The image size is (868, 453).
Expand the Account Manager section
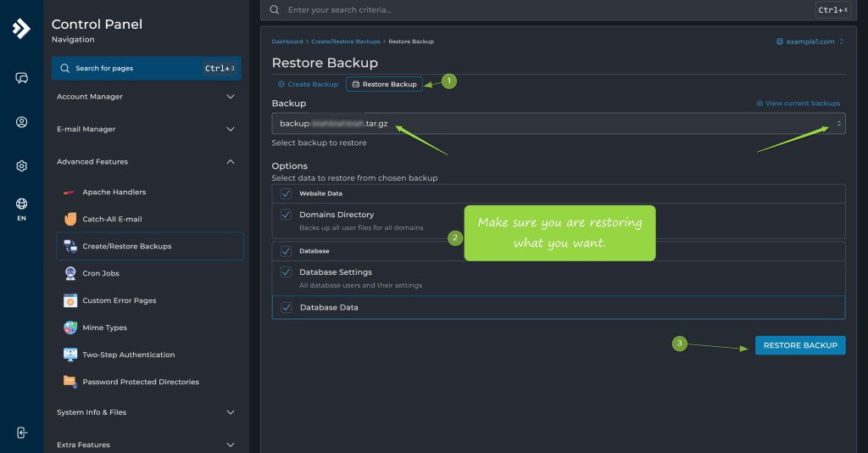click(146, 97)
